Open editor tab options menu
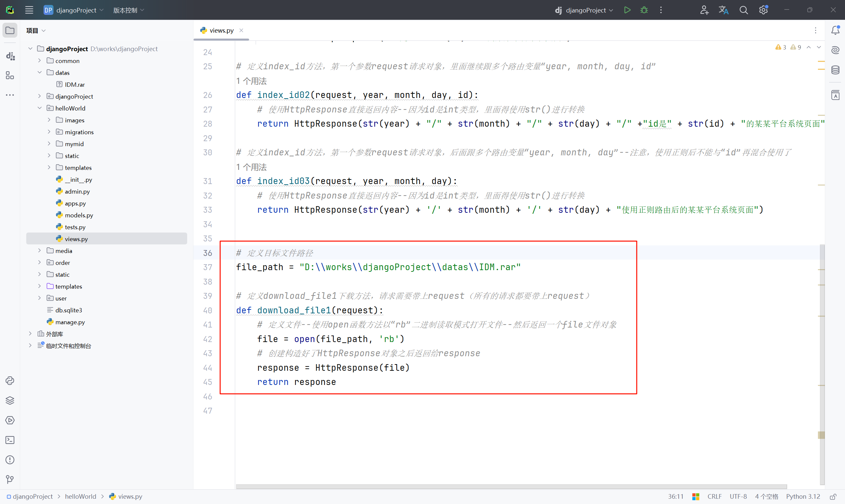845x504 pixels. [815, 31]
